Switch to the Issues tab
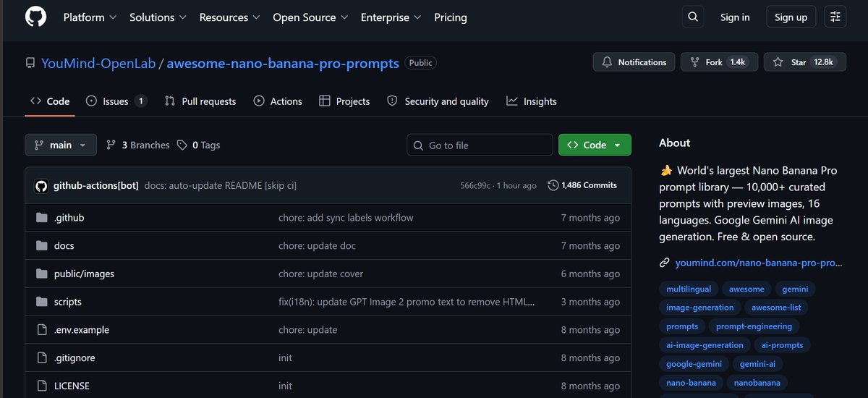 (116, 101)
